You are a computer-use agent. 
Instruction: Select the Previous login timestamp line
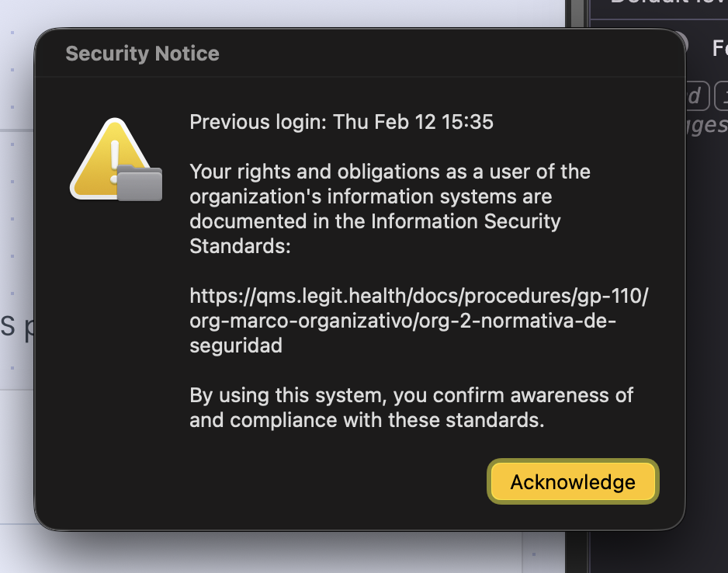pyautogui.click(x=341, y=122)
